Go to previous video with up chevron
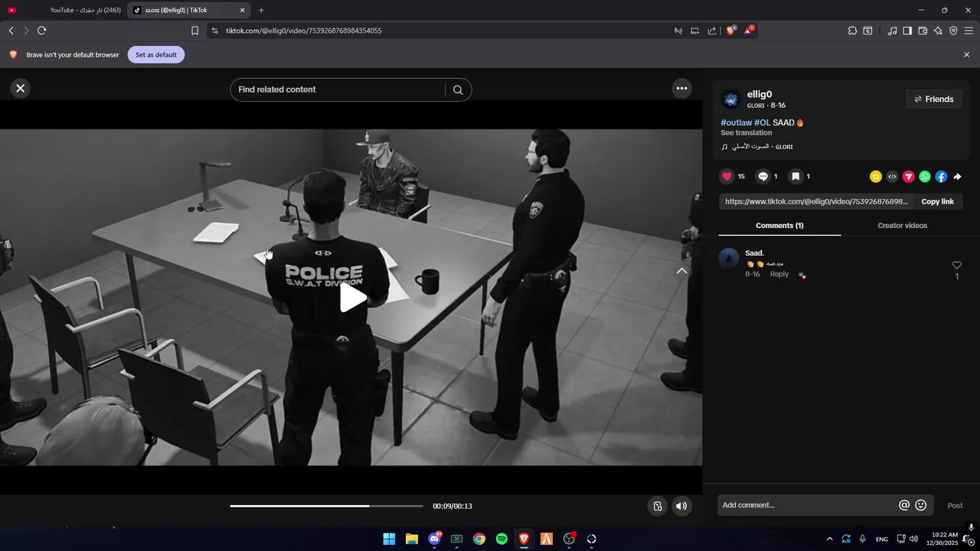Viewport: 980px width, 551px height. click(x=681, y=271)
